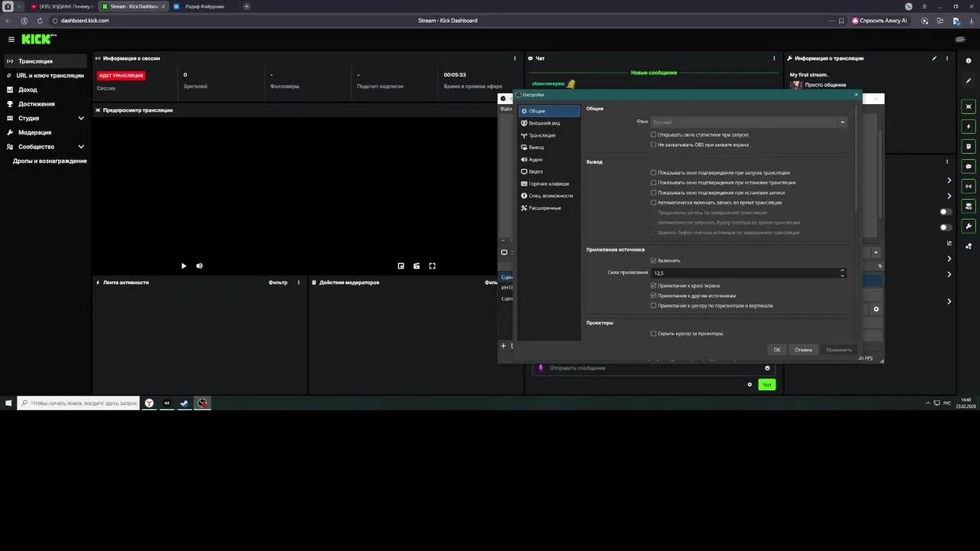Edit stream information with the pencil icon
Screen dimensions: 980x551
pos(934,58)
